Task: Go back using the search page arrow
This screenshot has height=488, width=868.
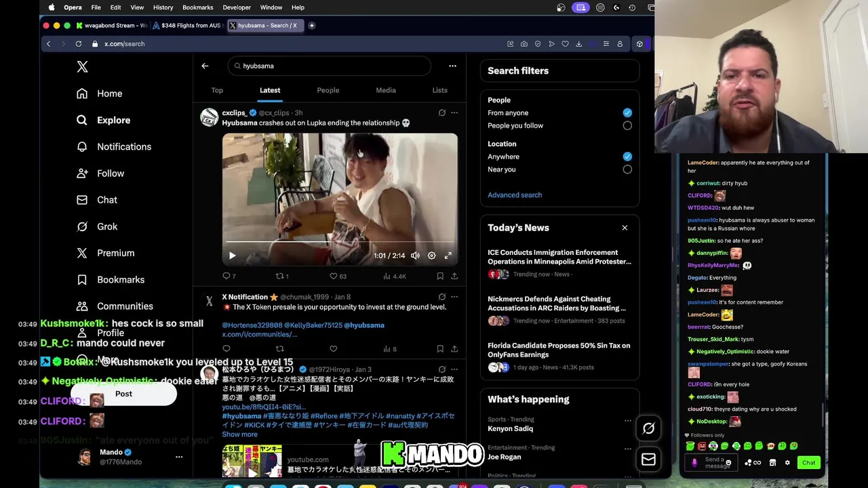Action: 205,66
